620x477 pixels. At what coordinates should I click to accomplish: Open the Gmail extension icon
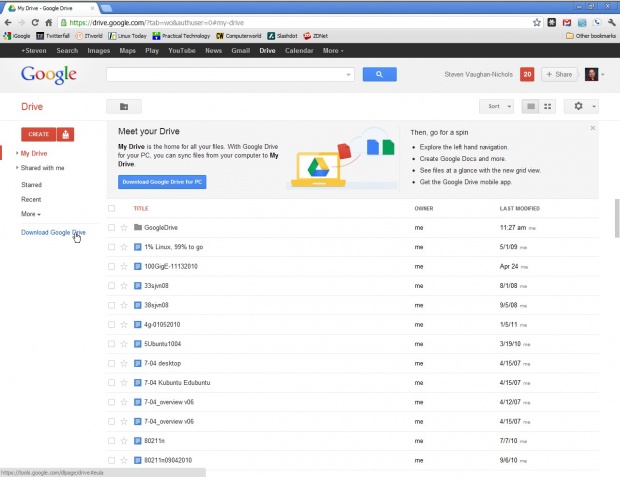click(x=567, y=23)
